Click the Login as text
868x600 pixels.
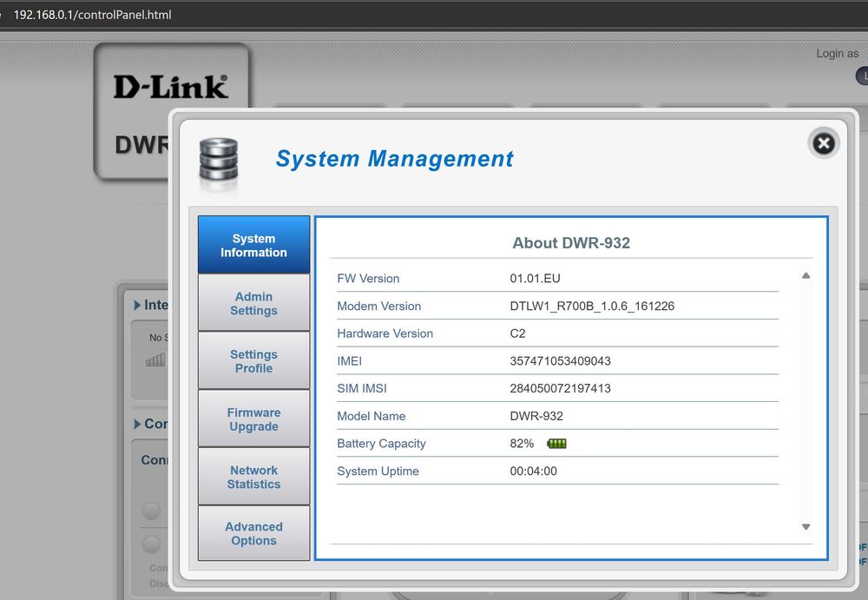[x=837, y=54]
